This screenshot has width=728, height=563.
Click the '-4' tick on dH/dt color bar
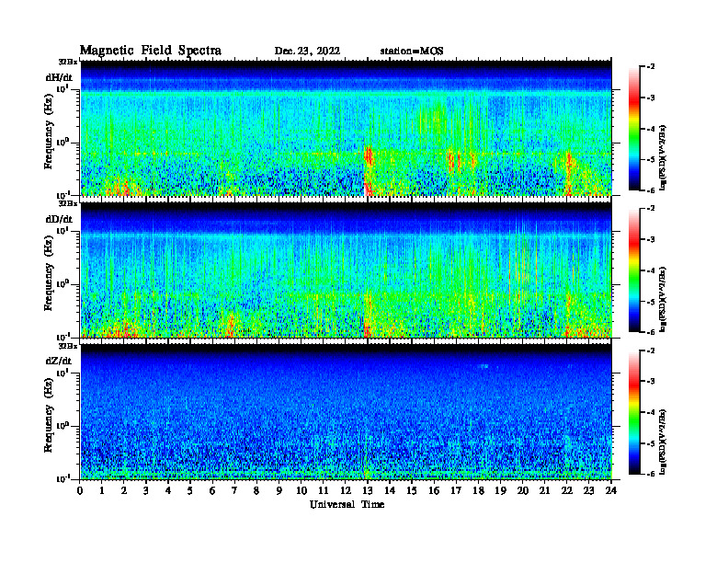[x=651, y=129]
